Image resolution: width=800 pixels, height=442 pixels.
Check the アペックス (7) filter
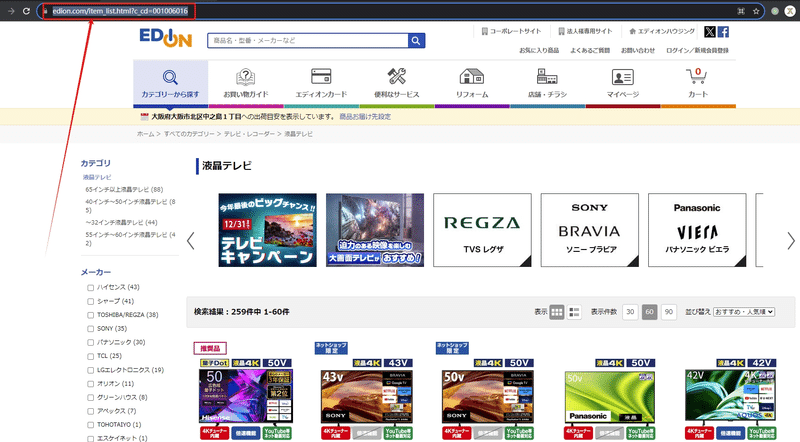coord(90,411)
